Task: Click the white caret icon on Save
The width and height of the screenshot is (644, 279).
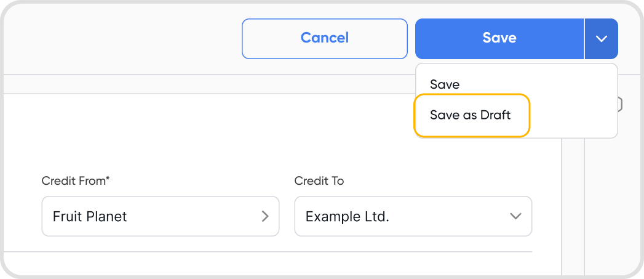Action: coord(601,38)
